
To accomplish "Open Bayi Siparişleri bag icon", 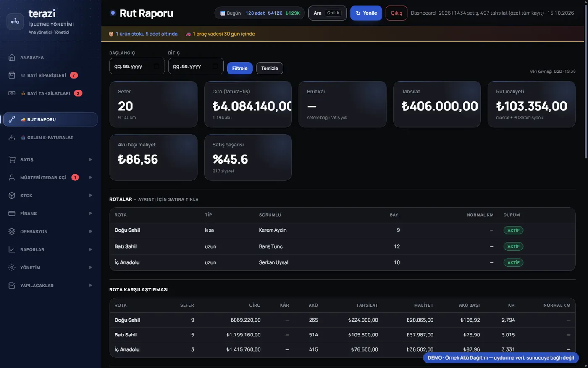I will point(12,75).
